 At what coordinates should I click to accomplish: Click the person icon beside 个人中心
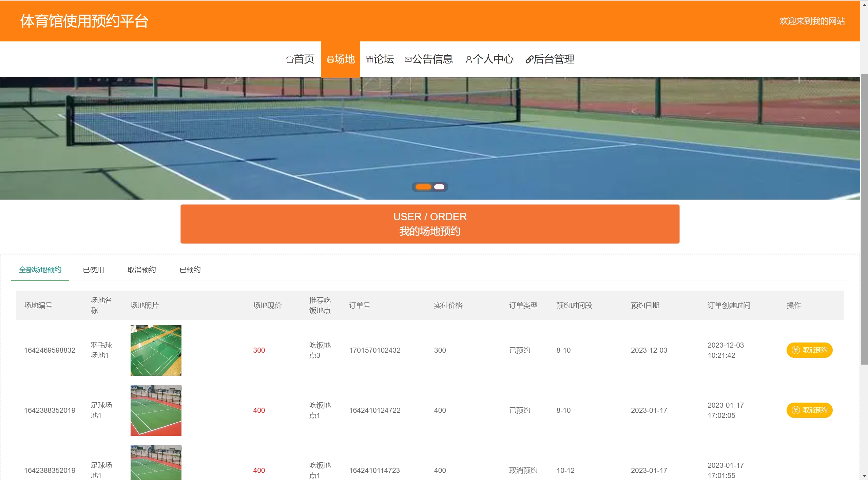click(x=469, y=59)
